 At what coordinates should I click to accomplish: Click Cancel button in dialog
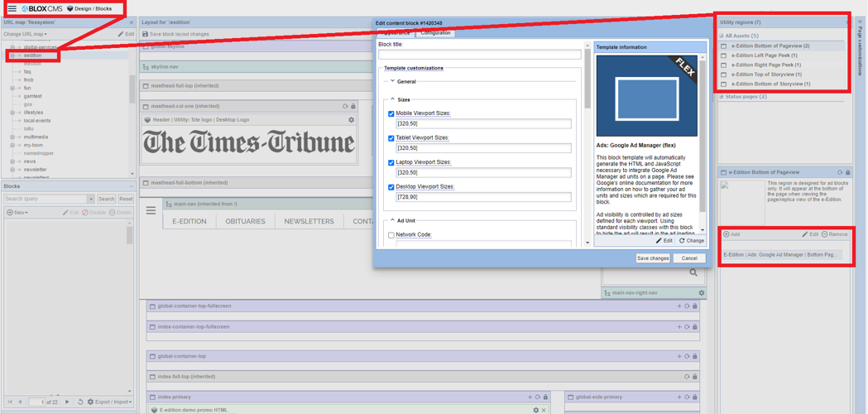coord(689,258)
